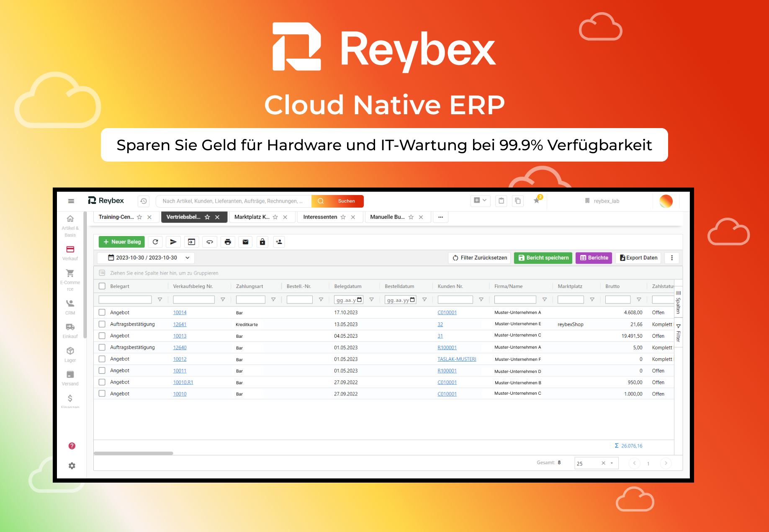The width and height of the screenshot is (769, 532).
Task: Click the global search input field
Action: (234, 201)
